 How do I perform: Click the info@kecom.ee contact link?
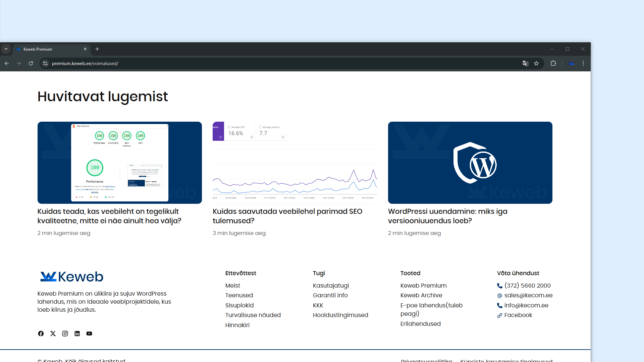click(x=523, y=305)
